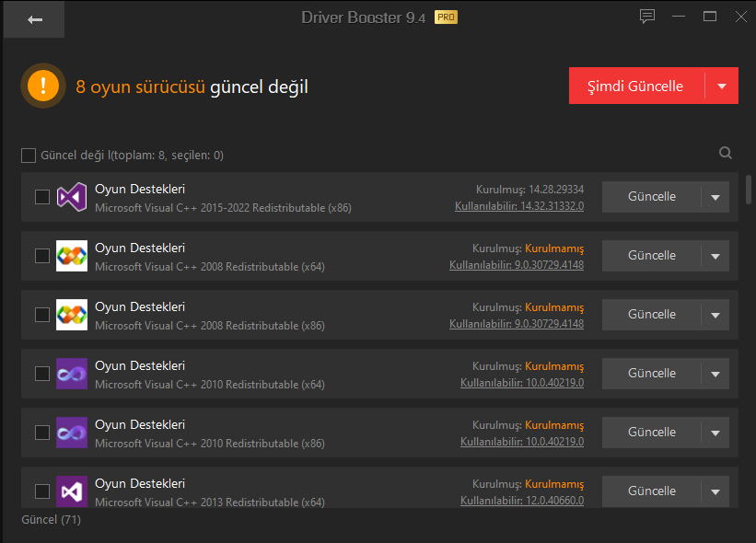Check the 2015-2022 Redistributable (x86) box

click(42, 197)
